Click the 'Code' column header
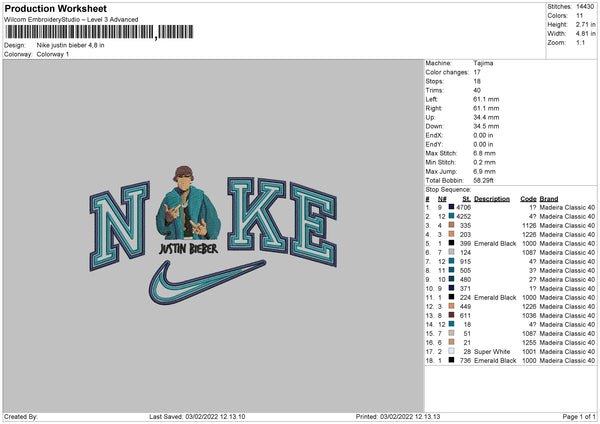This screenshot has width=600, height=424. (x=528, y=199)
